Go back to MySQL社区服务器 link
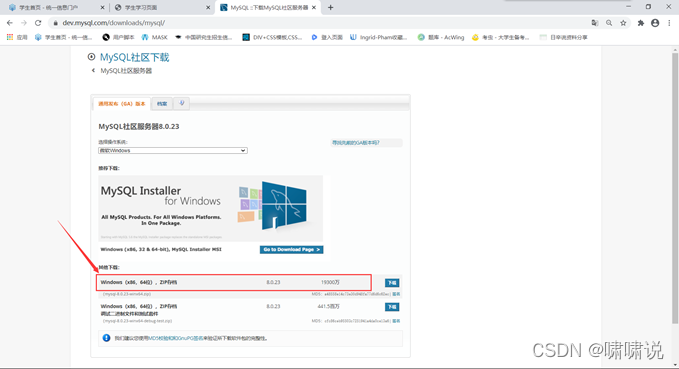This screenshot has width=679, height=369. click(126, 71)
